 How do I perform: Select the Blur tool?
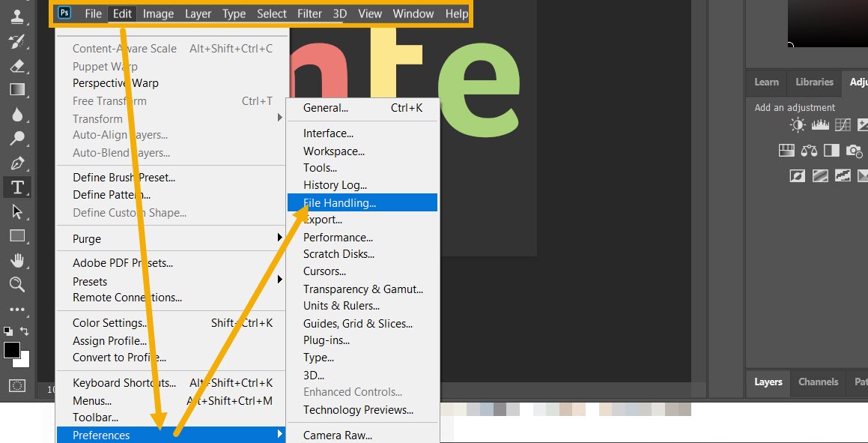(x=18, y=114)
